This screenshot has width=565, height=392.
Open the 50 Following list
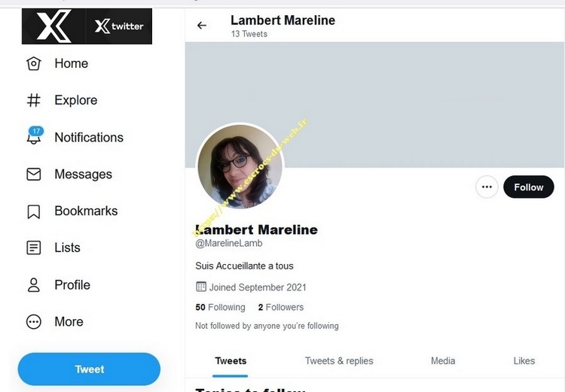coord(220,307)
